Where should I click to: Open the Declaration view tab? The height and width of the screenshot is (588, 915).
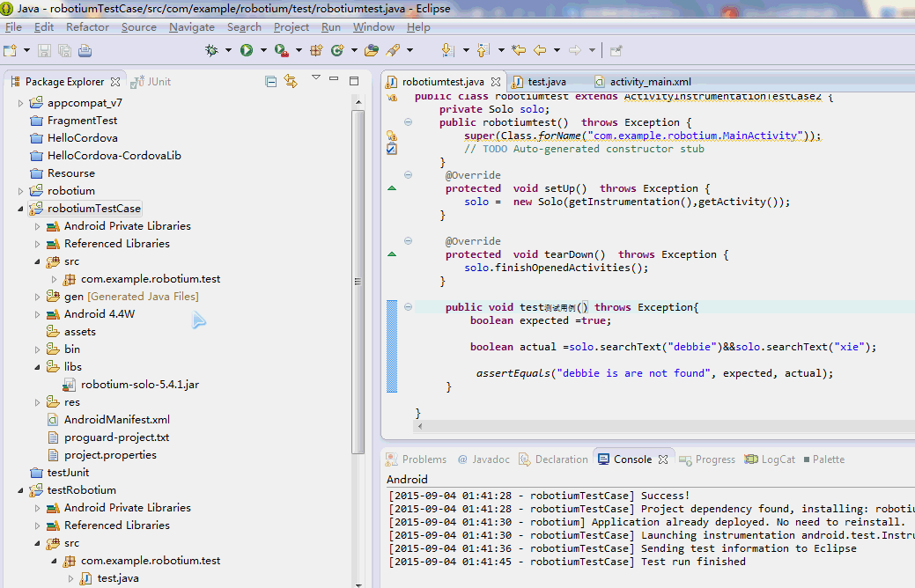click(554, 459)
